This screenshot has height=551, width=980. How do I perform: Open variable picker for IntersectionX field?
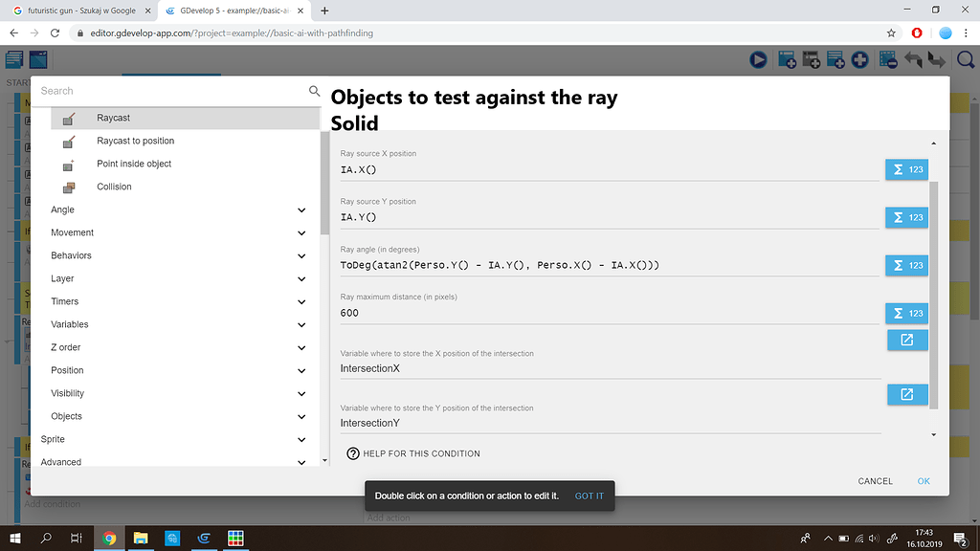tap(906, 340)
